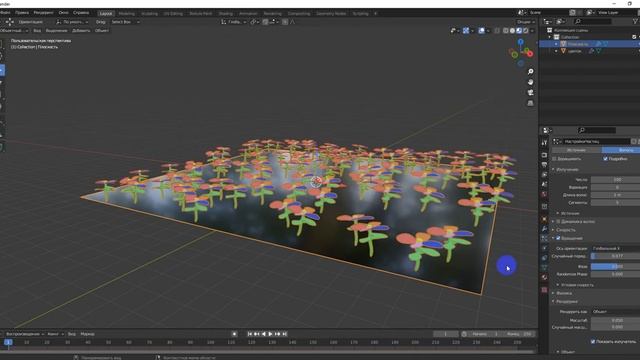640x360 pixels.
Task: Jump to the first frame
Action: (x=250, y=334)
